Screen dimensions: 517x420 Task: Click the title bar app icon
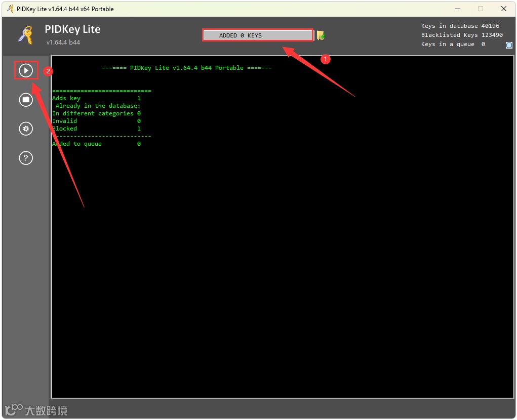coord(10,9)
